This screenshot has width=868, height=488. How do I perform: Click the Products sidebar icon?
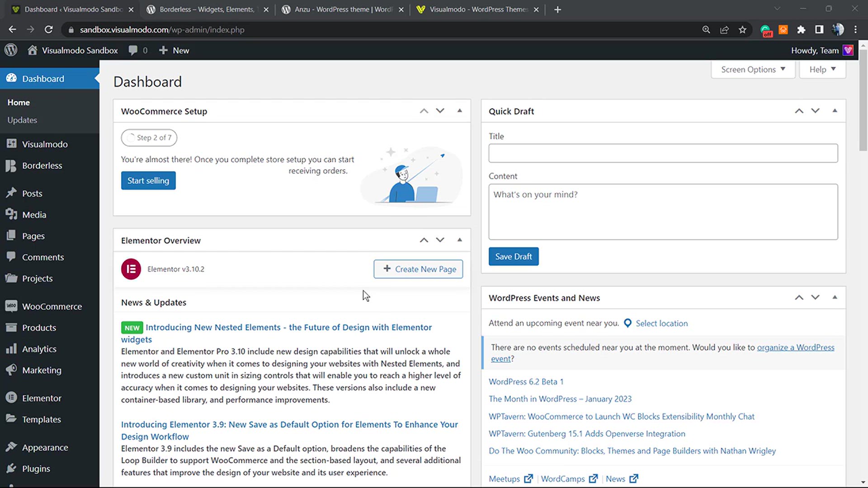[x=11, y=327]
